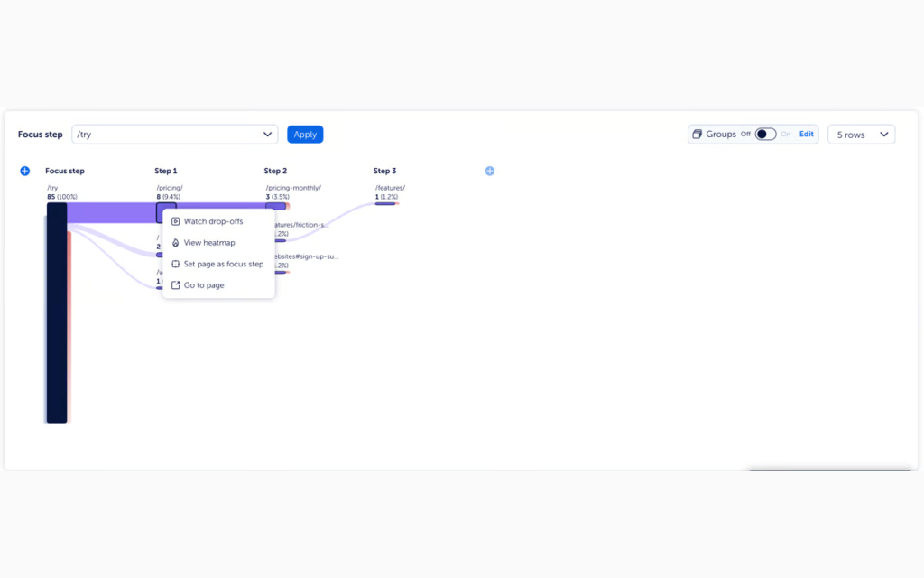
Task: Add a step after Step 3
Action: (490, 171)
